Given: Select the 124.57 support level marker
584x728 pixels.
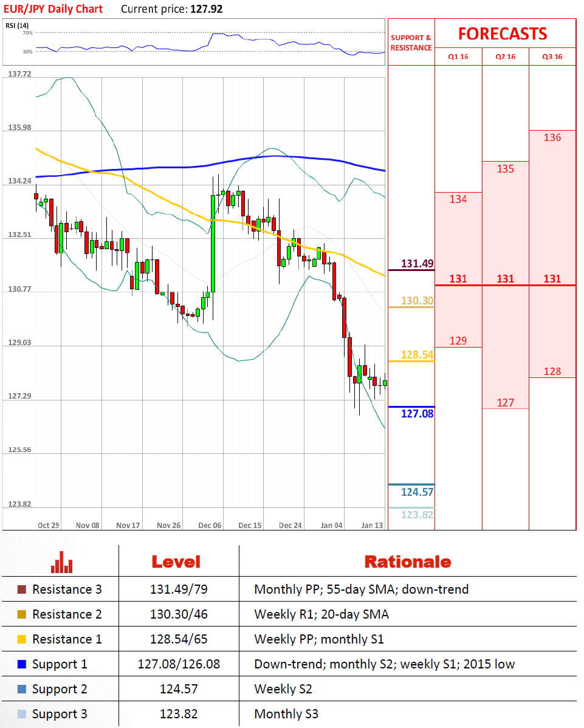Looking at the screenshot, I should click(x=417, y=492).
